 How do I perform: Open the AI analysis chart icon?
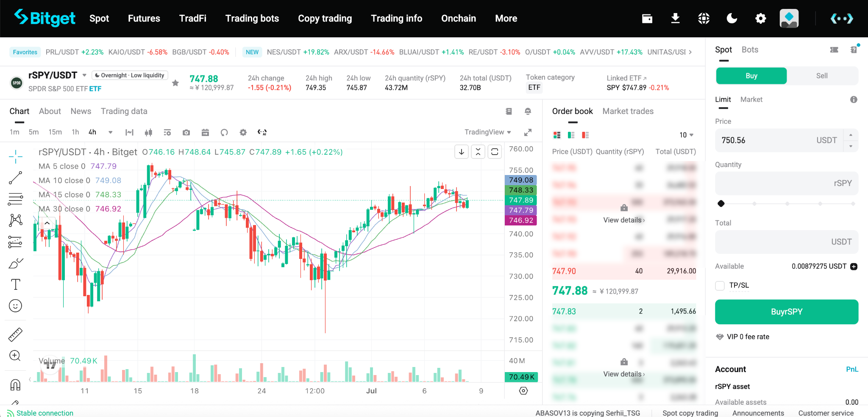262,132
